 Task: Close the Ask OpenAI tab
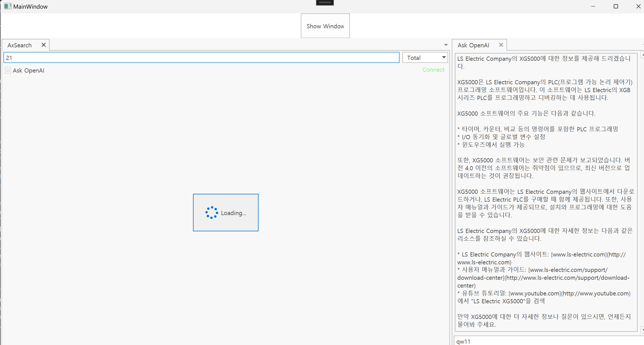[501, 45]
